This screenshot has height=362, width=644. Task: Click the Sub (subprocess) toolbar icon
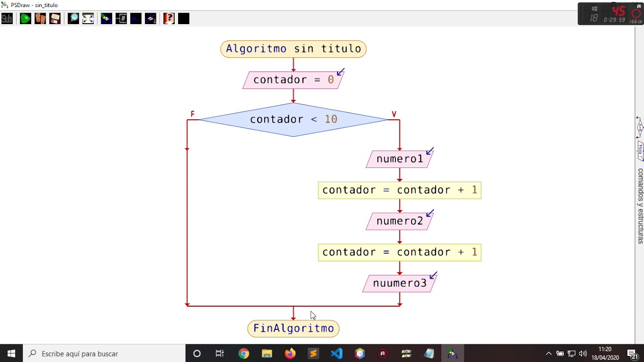pyautogui.click(x=7, y=19)
